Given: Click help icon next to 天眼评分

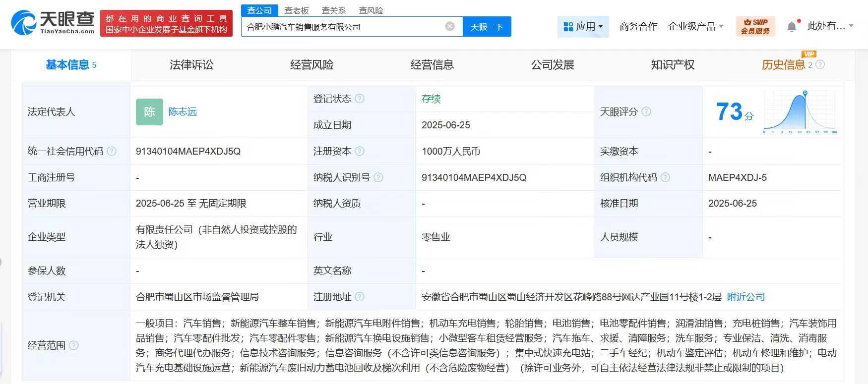Looking at the screenshot, I should (646, 111).
